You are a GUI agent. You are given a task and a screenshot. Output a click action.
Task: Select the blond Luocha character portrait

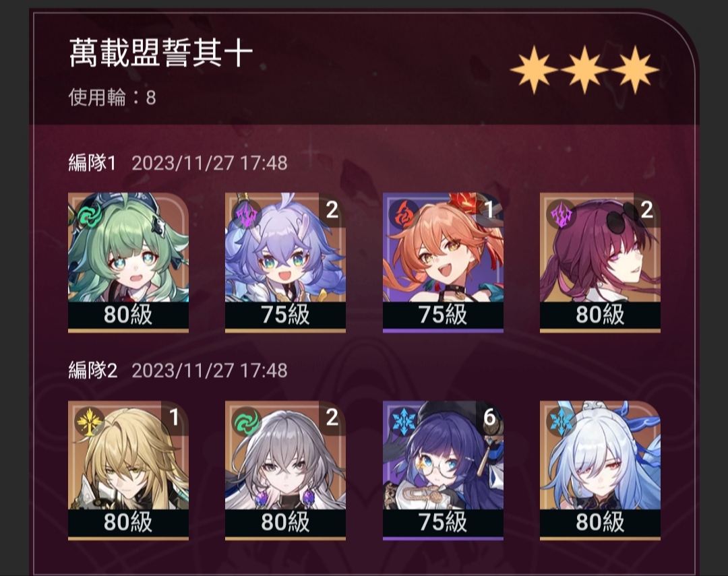point(128,470)
